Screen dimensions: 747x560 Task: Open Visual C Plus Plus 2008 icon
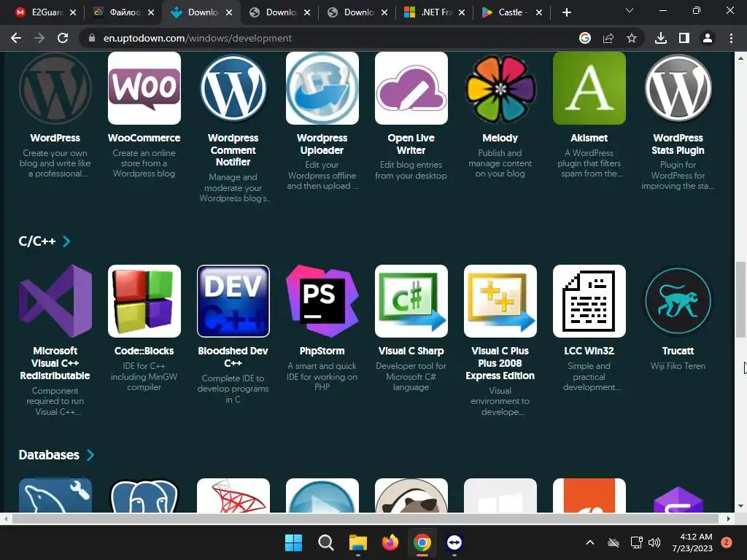click(x=500, y=301)
